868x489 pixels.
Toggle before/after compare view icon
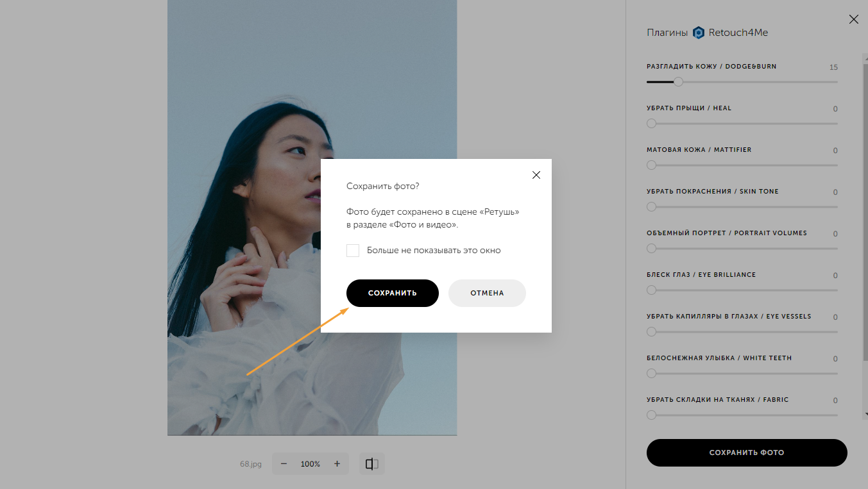(372, 463)
